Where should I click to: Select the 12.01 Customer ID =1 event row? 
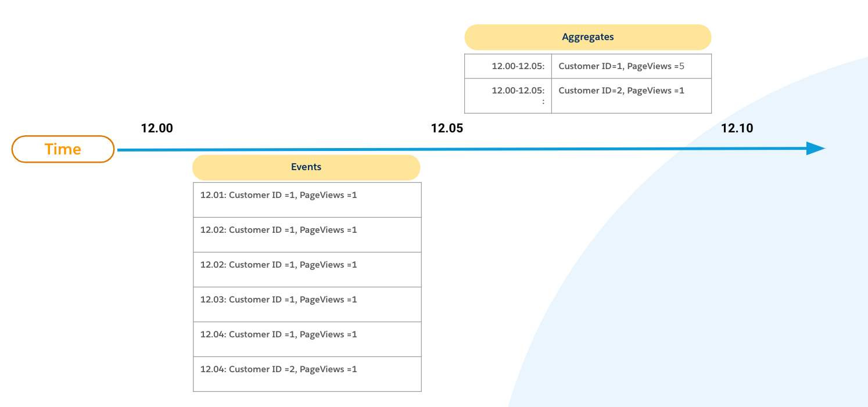tap(307, 200)
